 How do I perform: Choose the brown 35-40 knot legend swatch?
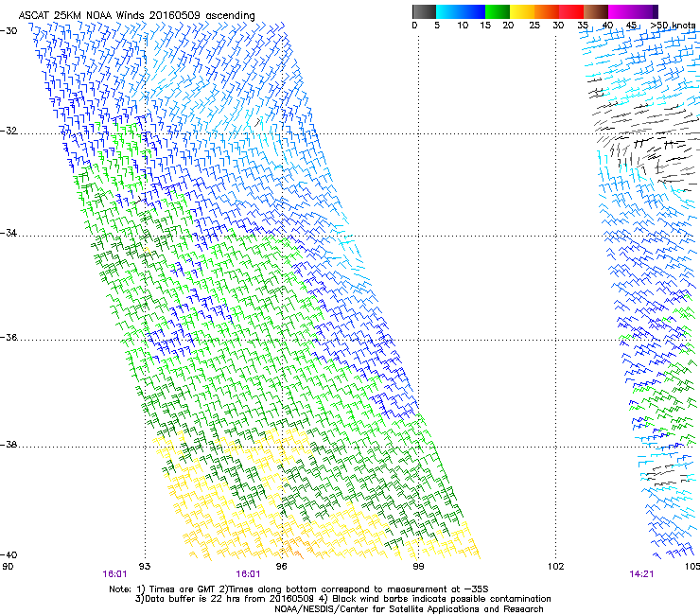(x=596, y=11)
